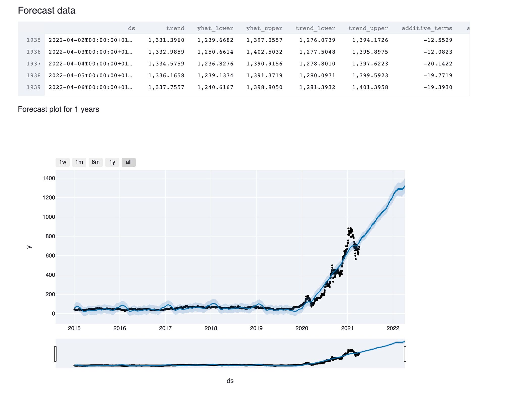Select table row 1935
The height and width of the screenshot is (420, 505).
click(34, 40)
